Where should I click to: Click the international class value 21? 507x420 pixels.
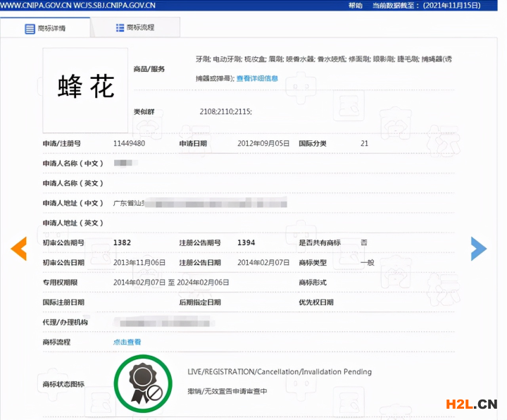[x=364, y=143]
